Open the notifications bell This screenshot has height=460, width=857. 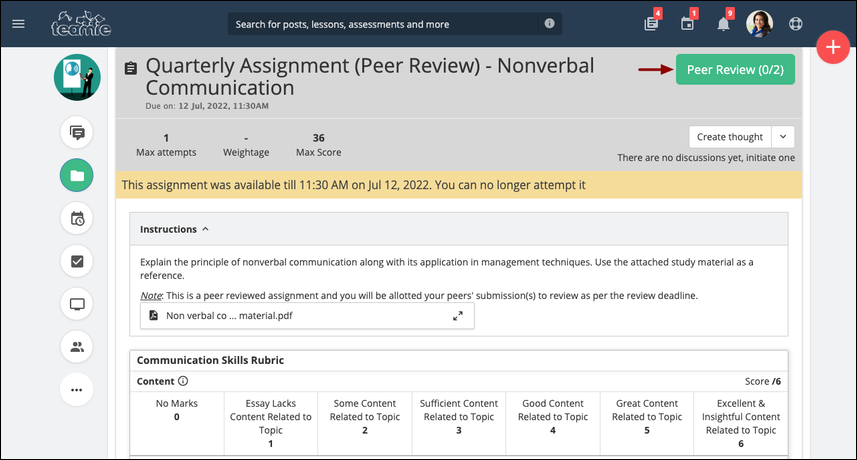pyautogui.click(x=723, y=24)
